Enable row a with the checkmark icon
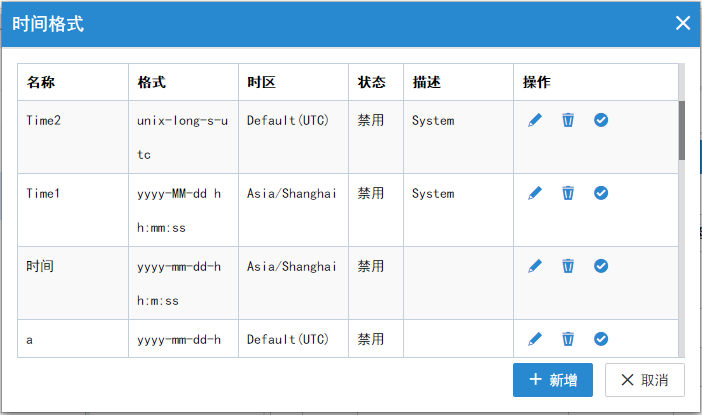Screen dimensions: 702x415 coord(601,339)
